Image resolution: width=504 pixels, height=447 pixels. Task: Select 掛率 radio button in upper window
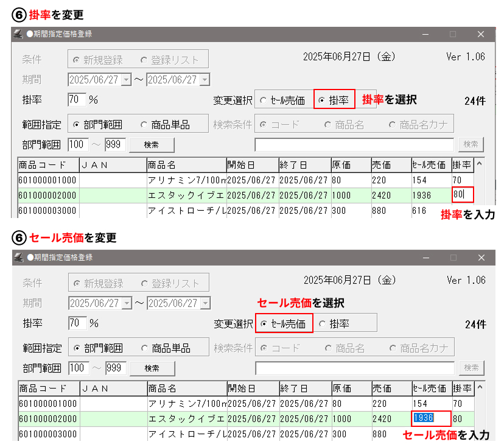tap(321, 100)
